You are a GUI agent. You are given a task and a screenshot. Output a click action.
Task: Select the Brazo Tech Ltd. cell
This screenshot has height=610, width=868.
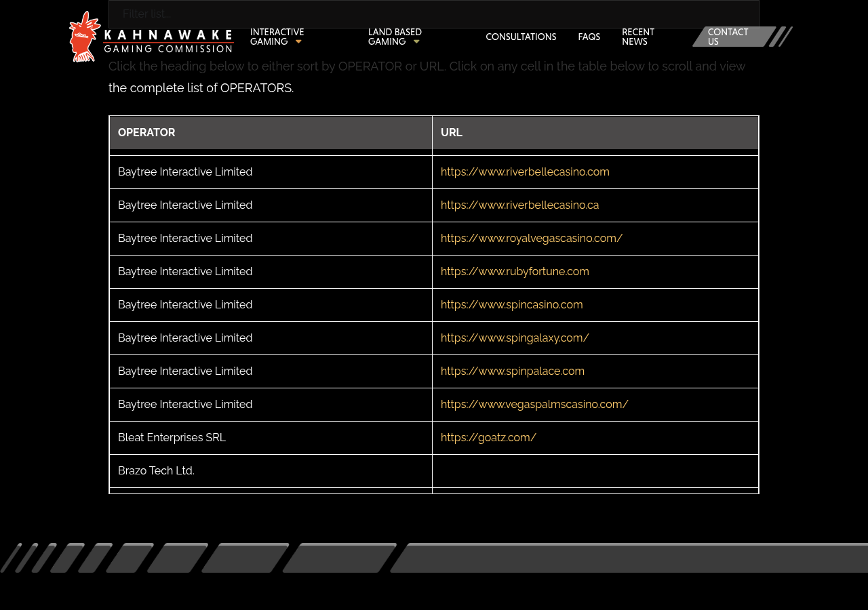tap(271, 471)
